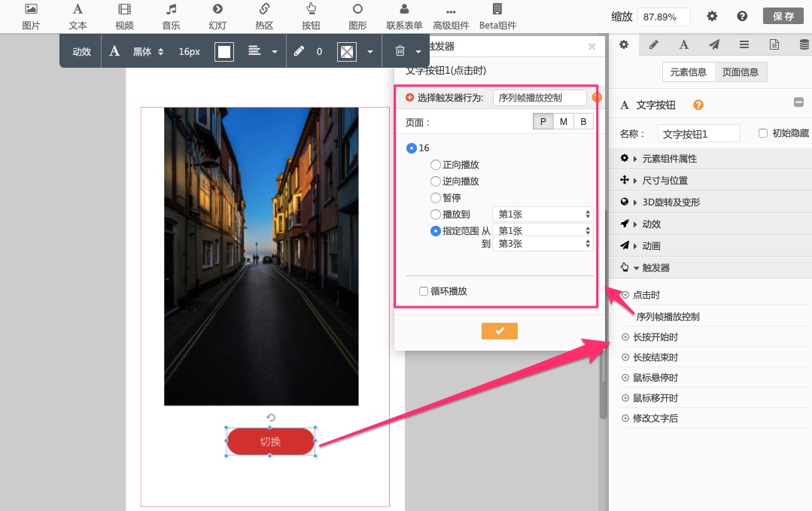Image resolution: width=812 pixels, height=511 pixels.
Task: Click the white text color swatch
Action: tap(224, 52)
